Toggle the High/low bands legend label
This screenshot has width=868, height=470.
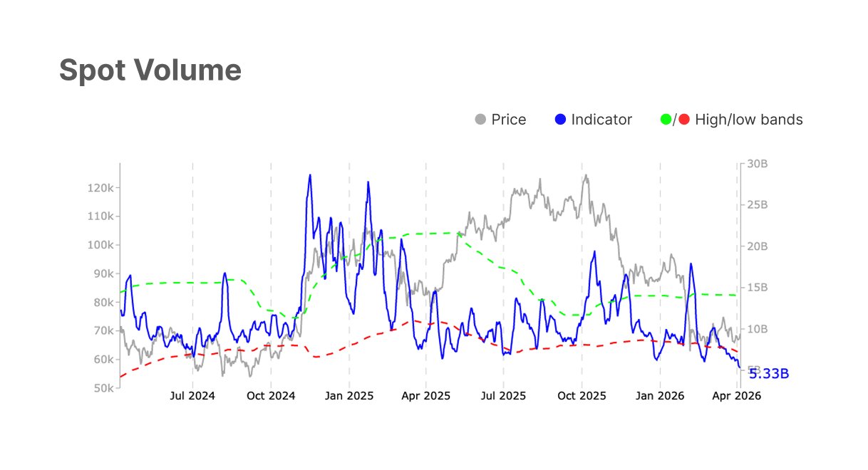pos(748,120)
